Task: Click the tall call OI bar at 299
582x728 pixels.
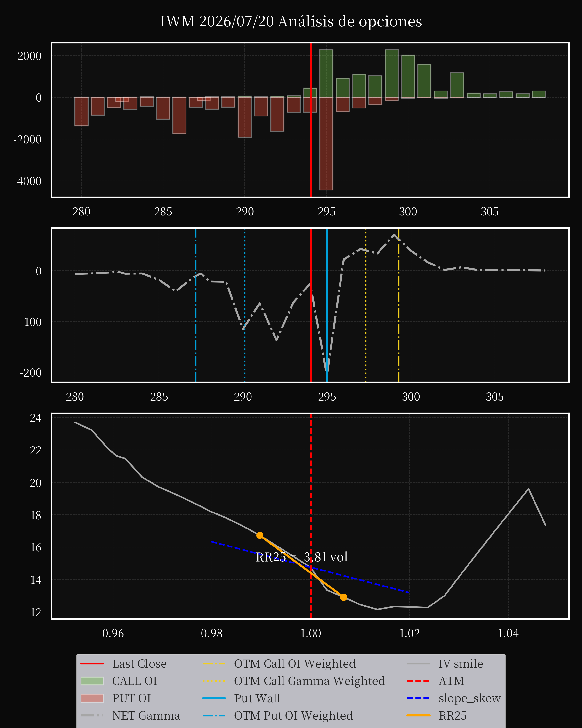Action: (392, 73)
